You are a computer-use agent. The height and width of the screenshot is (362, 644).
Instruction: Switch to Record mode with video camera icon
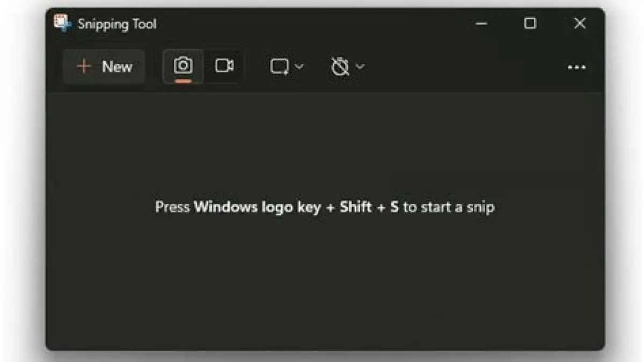coord(224,66)
